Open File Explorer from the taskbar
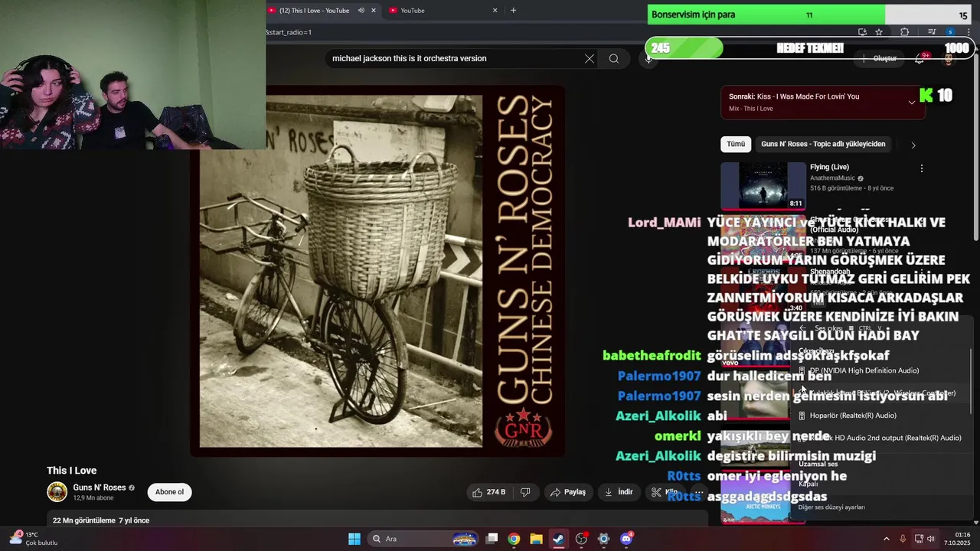 536,539
